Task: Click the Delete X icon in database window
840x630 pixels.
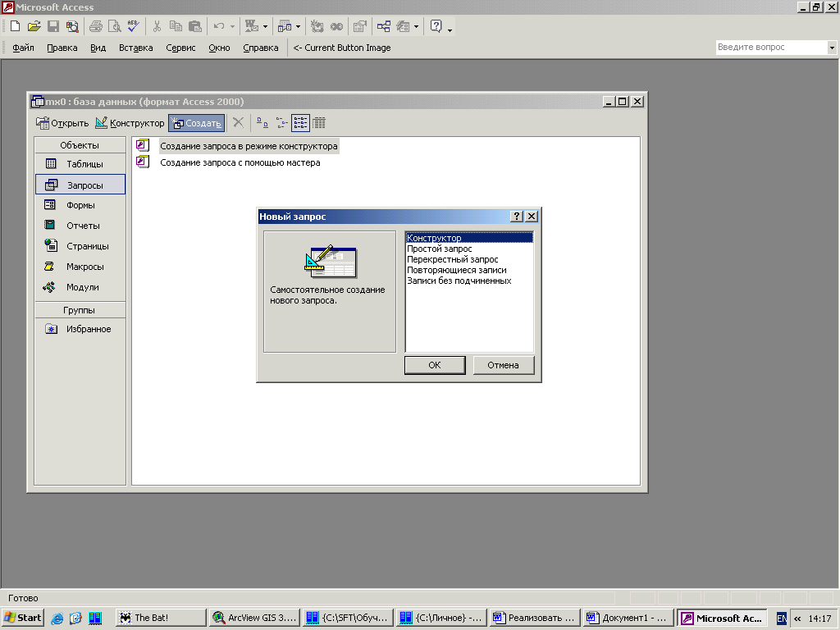Action: coord(239,123)
